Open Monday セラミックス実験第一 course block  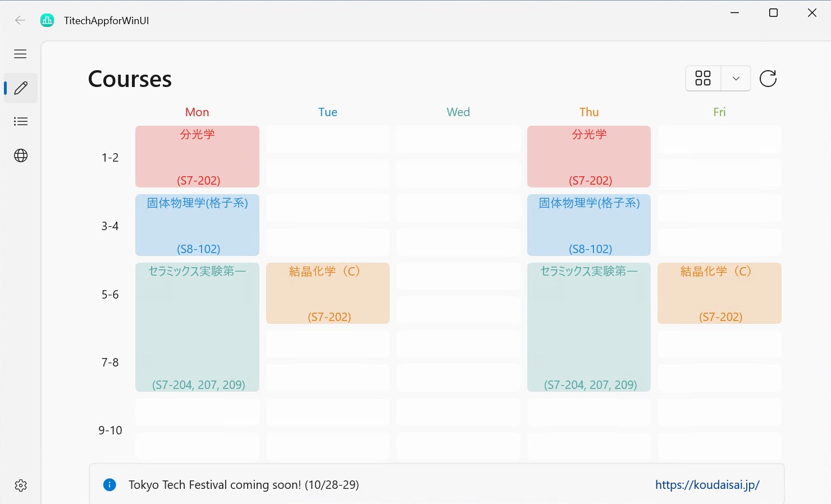[197, 327]
